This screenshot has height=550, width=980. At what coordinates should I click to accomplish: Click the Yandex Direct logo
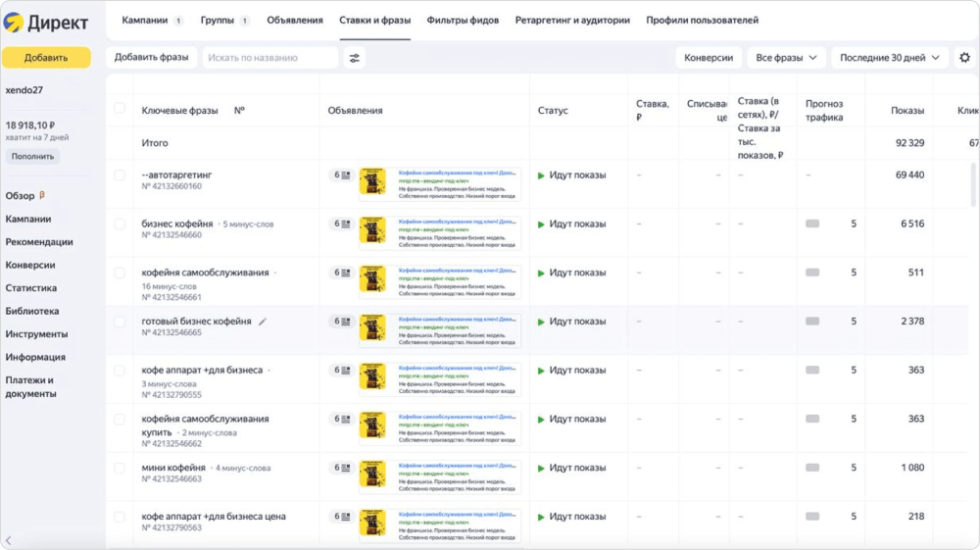(x=46, y=22)
